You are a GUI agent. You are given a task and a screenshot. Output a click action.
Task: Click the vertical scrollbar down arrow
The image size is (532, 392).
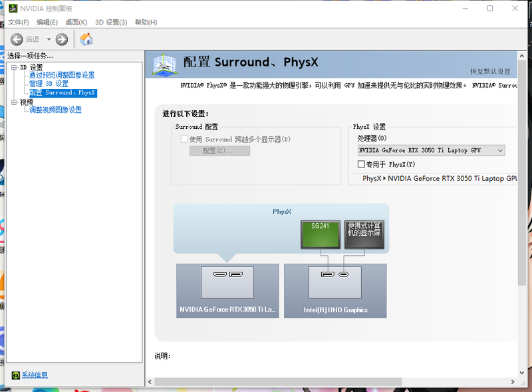coord(522,372)
